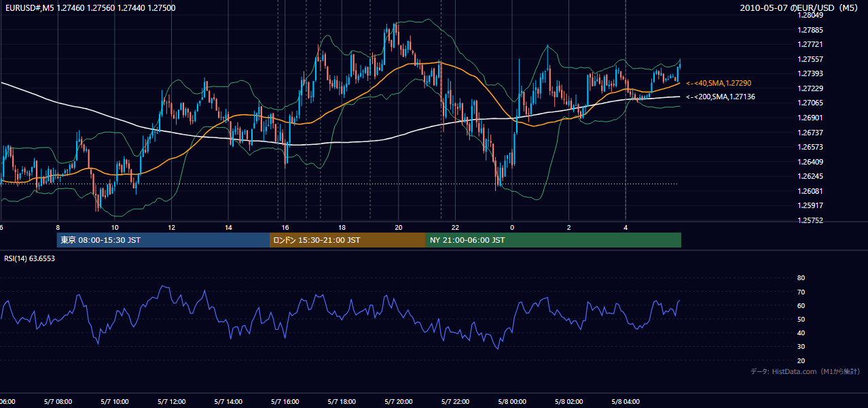Select the NY 21:00-06:00 JST session bar
The image size is (868, 408).
click(554, 240)
